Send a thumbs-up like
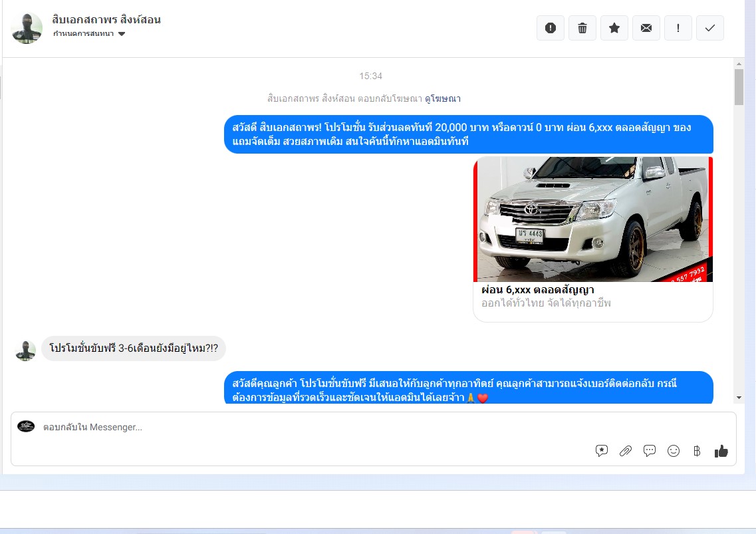 721,451
